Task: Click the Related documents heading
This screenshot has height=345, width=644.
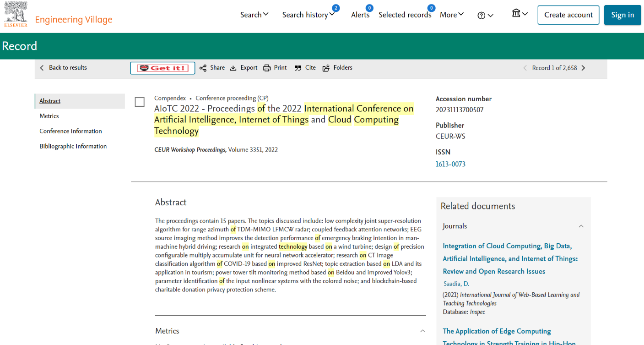Action: pos(478,206)
